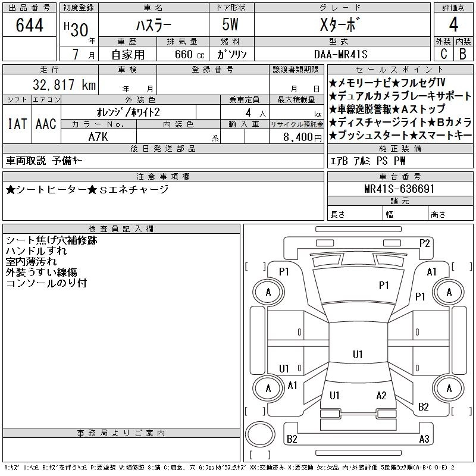The image size is (476, 476).
Task: Click the rear-right wheel circle marked A
Action: click(449, 388)
